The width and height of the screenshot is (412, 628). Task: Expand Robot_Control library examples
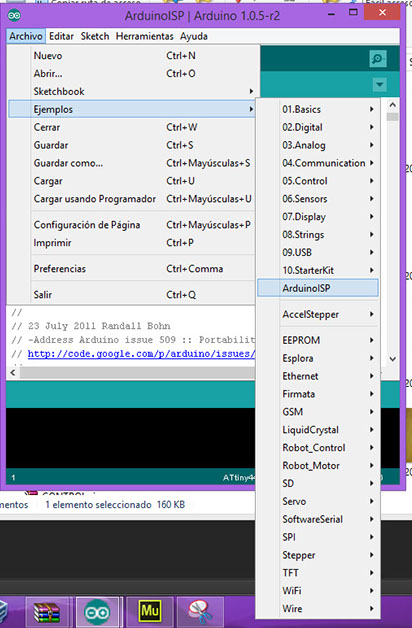click(318, 448)
